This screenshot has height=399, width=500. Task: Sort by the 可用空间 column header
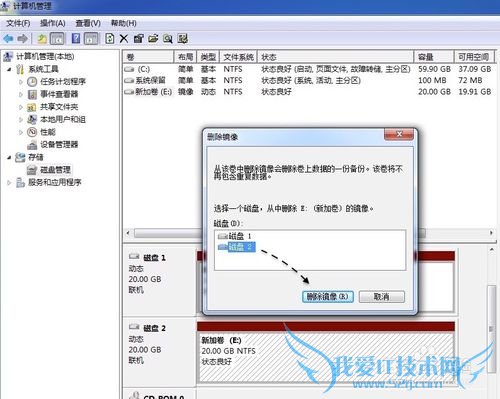pyautogui.click(x=474, y=57)
